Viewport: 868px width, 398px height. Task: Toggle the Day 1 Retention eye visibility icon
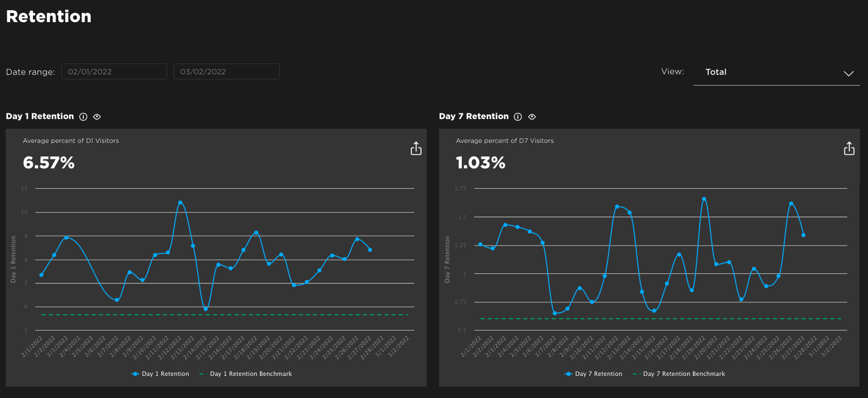97,117
